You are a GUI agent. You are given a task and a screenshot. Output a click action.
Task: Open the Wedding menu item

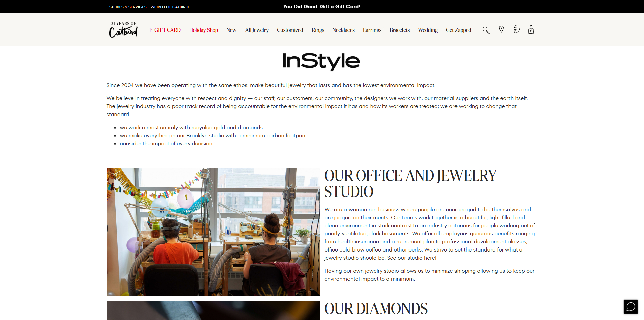point(428,30)
